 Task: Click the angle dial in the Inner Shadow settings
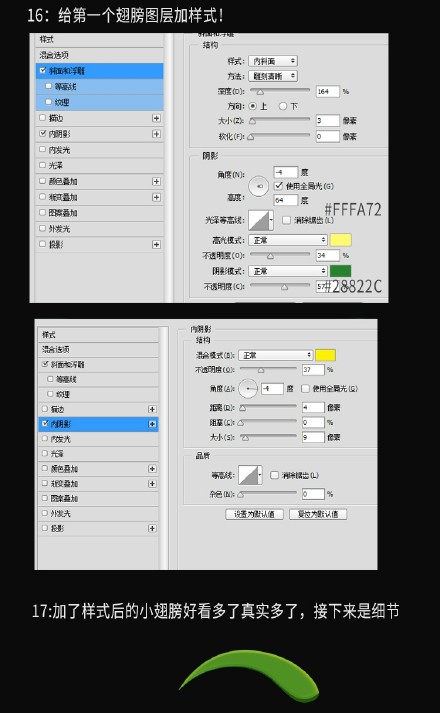coord(248,388)
